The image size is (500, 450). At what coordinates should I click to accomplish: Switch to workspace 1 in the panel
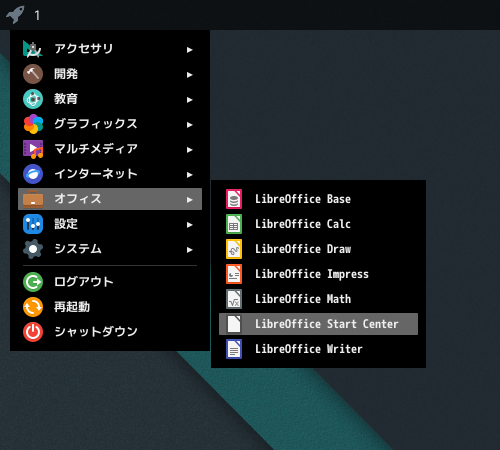[37, 15]
